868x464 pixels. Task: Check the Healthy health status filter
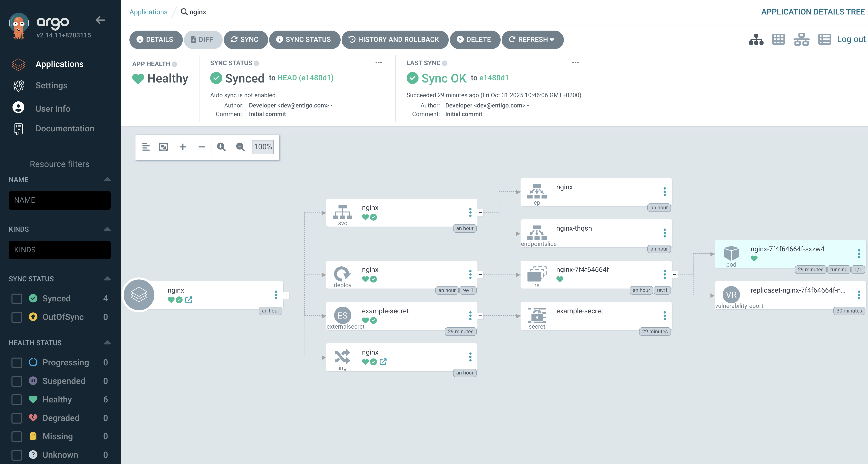[17, 400]
